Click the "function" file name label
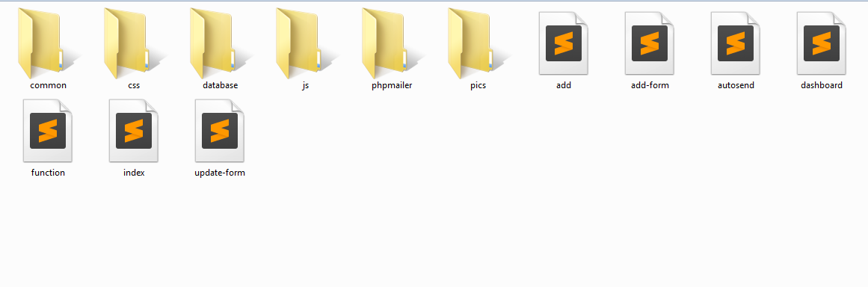Viewport: 868px width, 287px height. (48, 173)
